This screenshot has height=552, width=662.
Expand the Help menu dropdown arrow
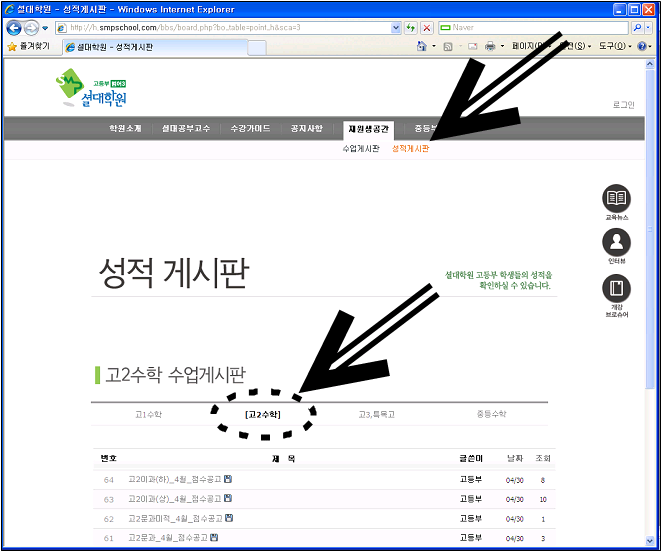[x=650, y=46]
